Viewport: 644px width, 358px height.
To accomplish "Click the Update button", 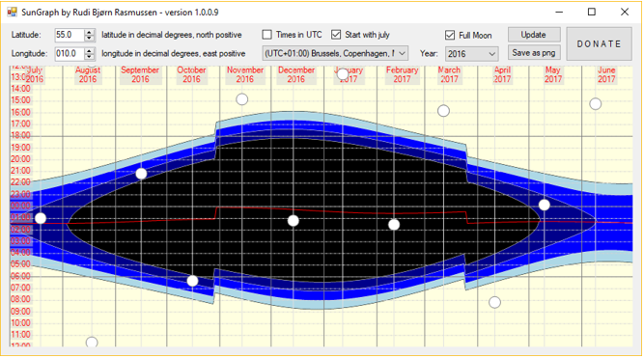I will 534,35.
